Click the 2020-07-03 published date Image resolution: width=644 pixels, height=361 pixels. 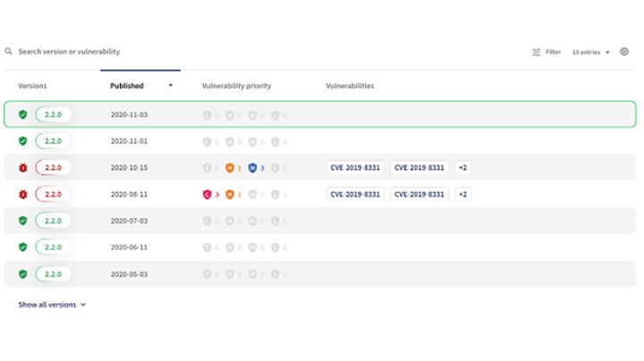point(129,221)
